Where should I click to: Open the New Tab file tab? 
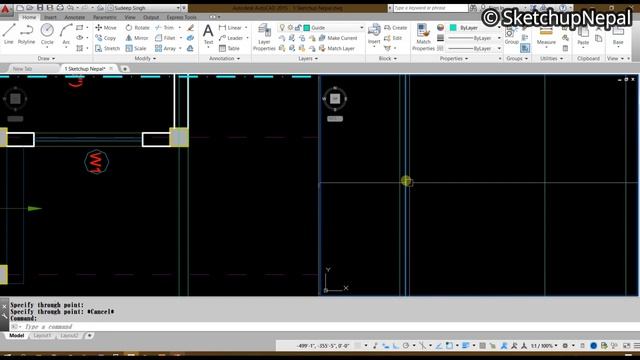(x=22, y=69)
